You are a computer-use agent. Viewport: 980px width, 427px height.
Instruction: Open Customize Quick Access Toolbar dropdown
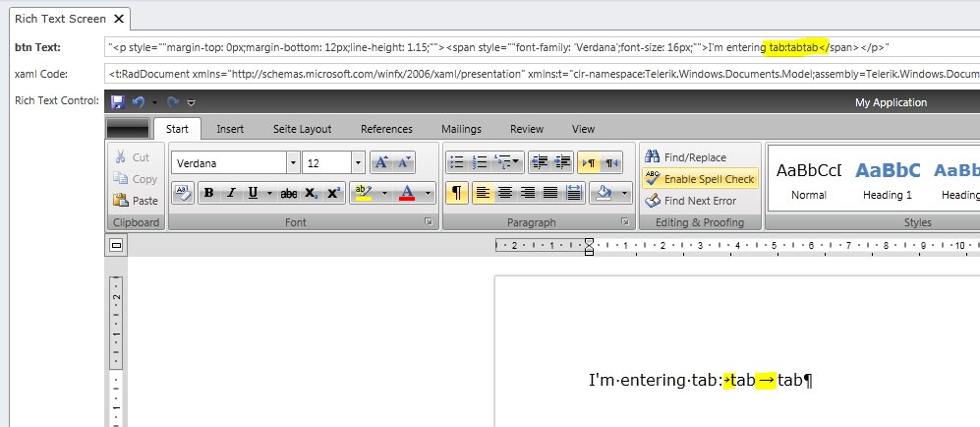192,102
